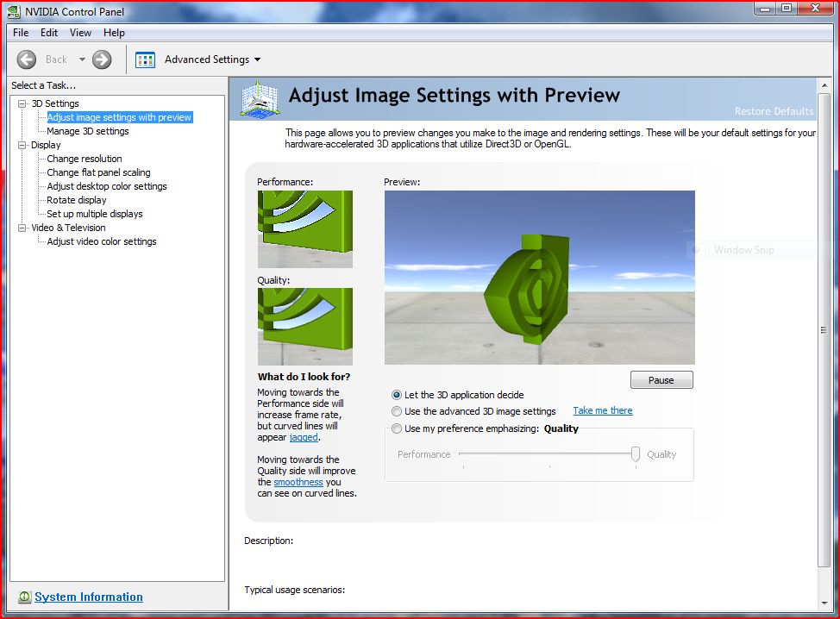Image resolution: width=840 pixels, height=619 pixels.
Task: Open the smoothness help link
Action: tap(298, 482)
